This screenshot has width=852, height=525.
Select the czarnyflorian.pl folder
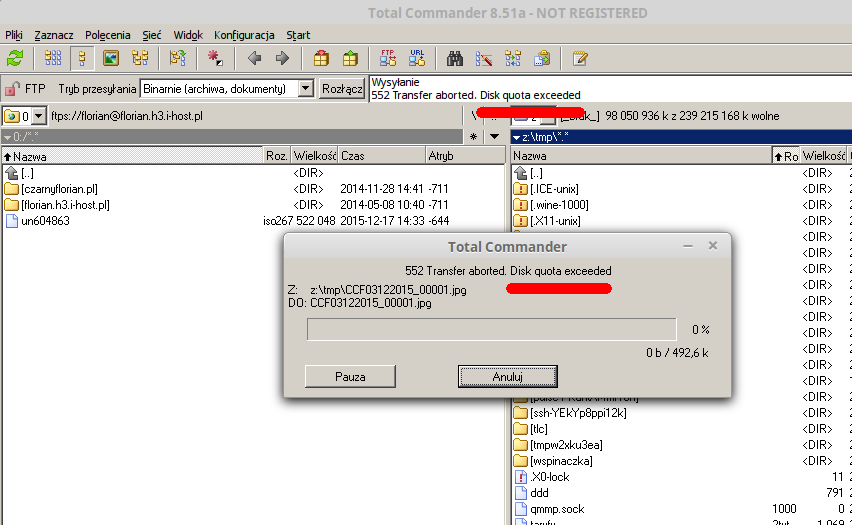tap(59, 189)
